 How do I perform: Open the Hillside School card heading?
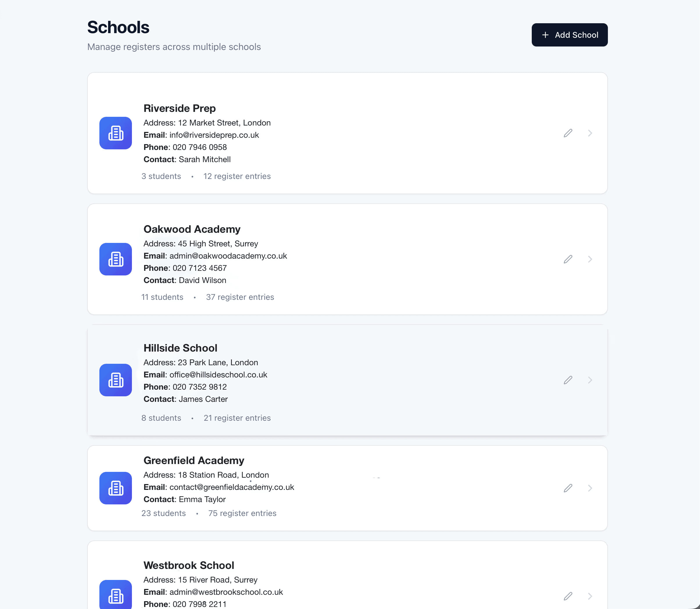point(180,348)
